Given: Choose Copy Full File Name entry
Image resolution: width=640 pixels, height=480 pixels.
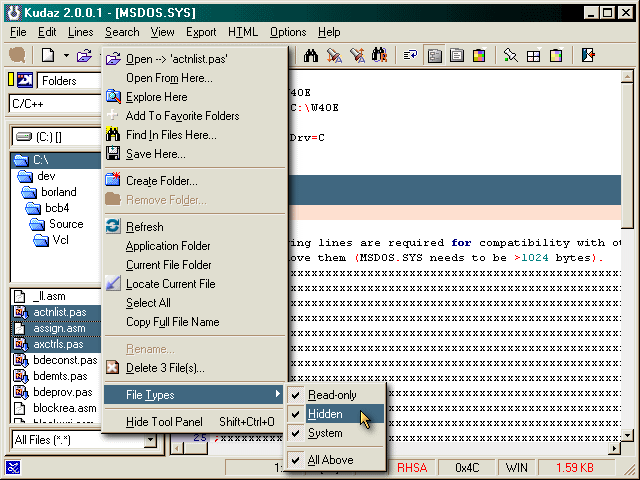Looking at the screenshot, I should tap(194, 322).
